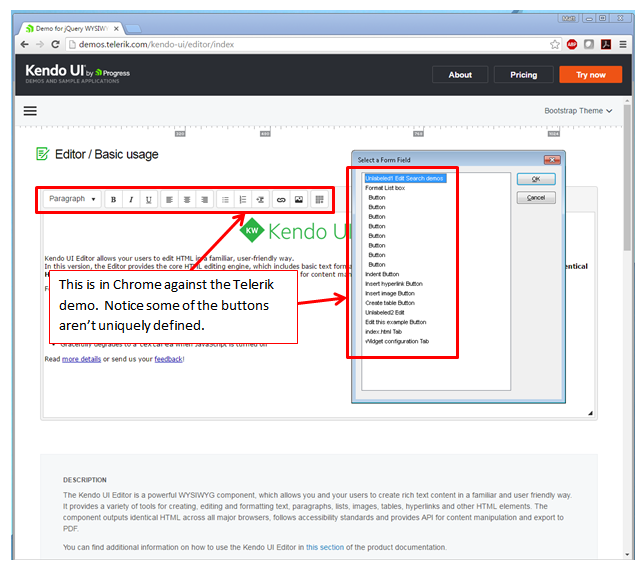The height and width of the screenshot is (572, 644).
Task: Click the DESCRIPTION heading text
Action: point(85,480)
